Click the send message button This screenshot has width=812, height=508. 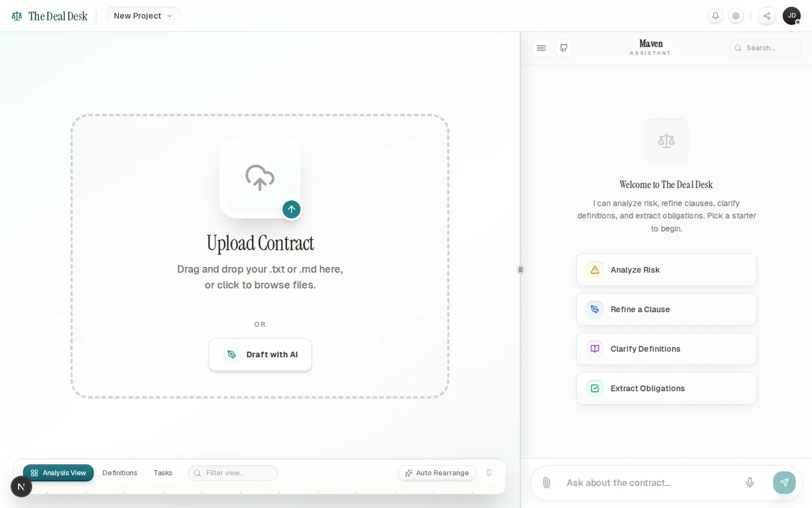[784, 482]
